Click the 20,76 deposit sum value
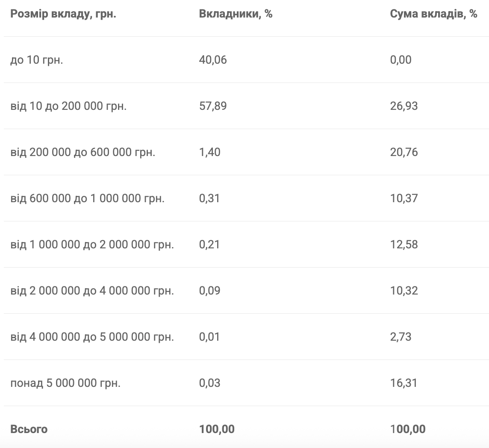Viewport: 489px width, 448px height. click(404, 152)
